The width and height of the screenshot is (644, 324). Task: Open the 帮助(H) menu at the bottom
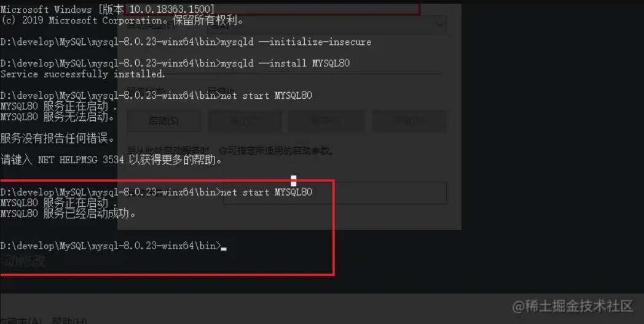tap(69, 320)
